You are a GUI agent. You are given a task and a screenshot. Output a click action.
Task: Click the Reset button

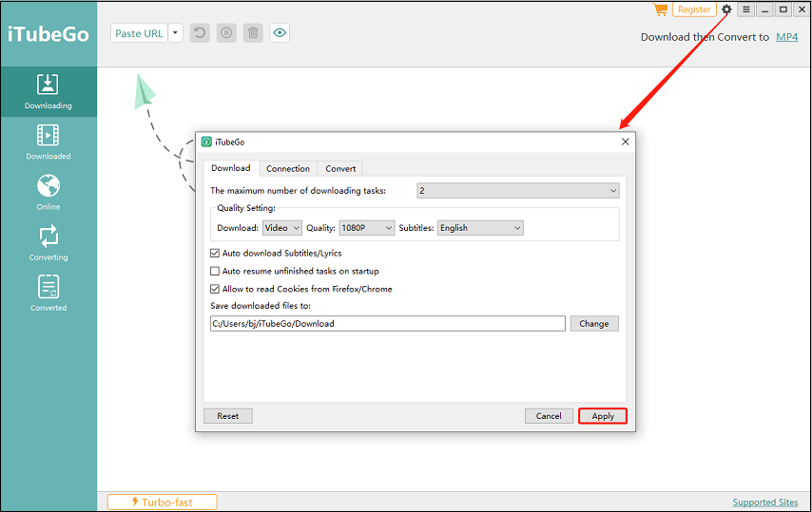(x=228, y=416)
